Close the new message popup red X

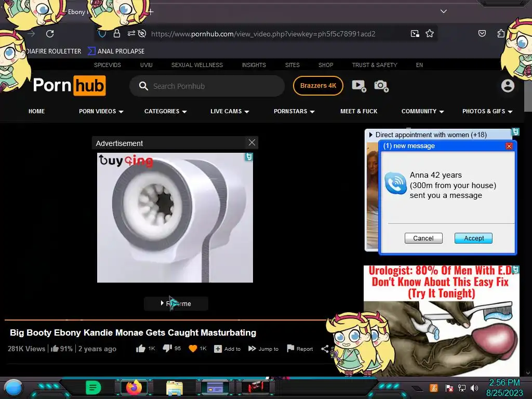(509, 146)
